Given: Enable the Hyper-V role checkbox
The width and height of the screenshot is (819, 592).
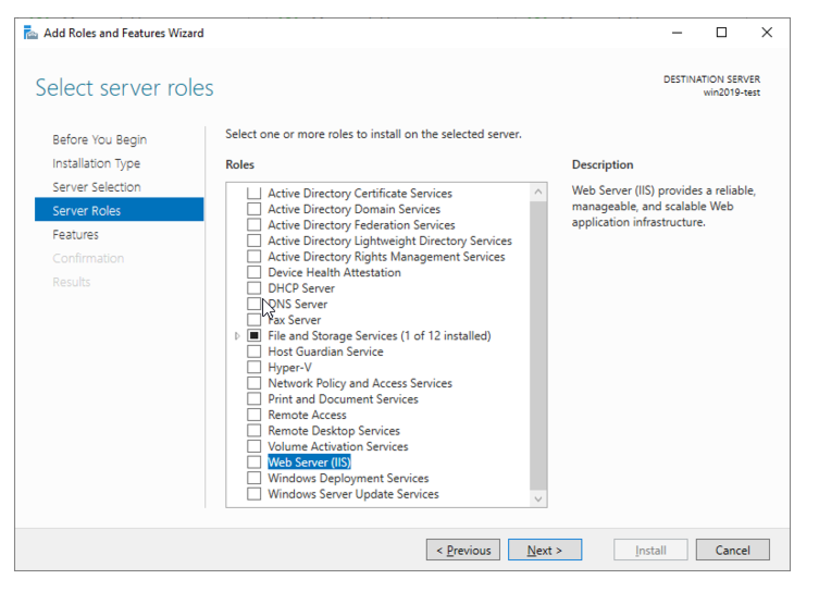Looking at the screenshot, I should tap(254, 367).
